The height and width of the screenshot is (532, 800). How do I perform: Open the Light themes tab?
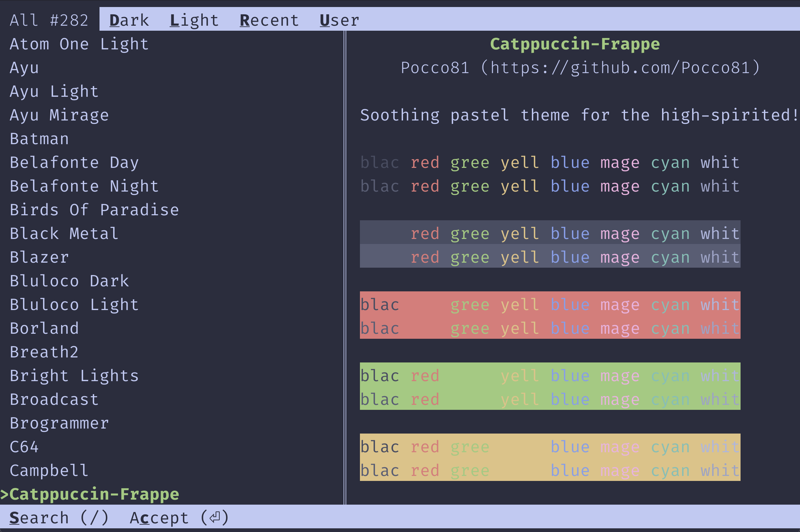pyautogui.click(x=194, y=20)
